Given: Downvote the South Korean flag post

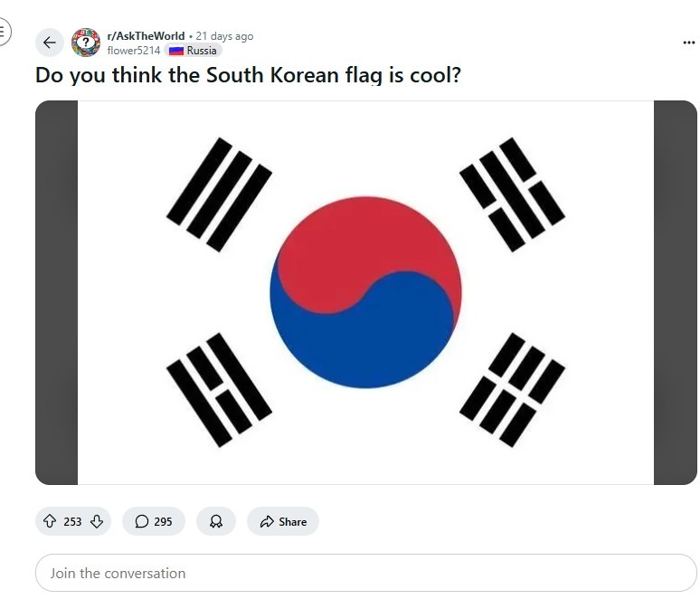Looking at the screenshot, I should tap(97, 521).
